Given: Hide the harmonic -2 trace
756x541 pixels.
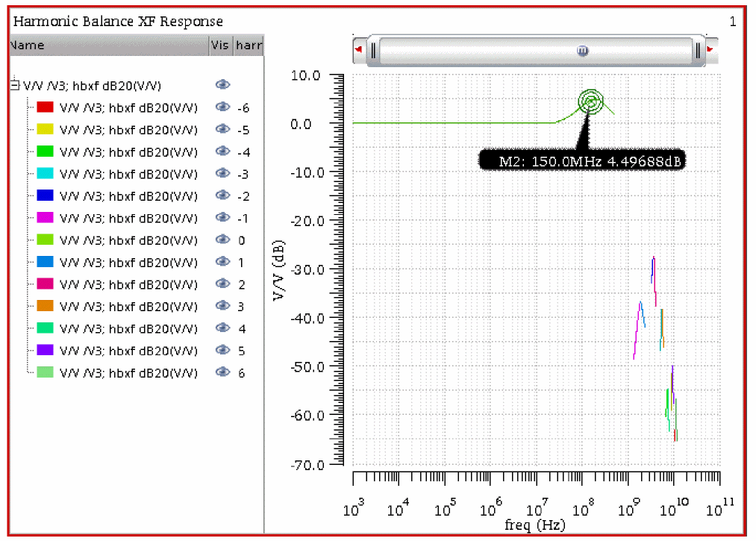Looking at the screenshot, I should tap(222, 196).
